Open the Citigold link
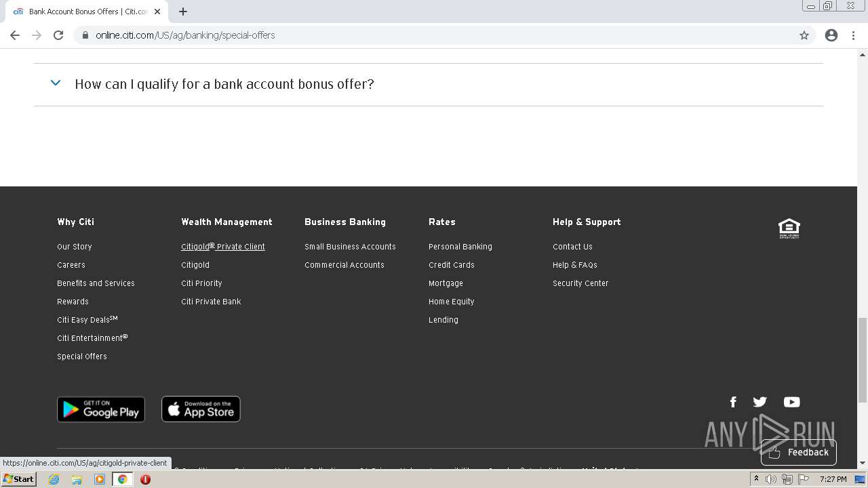This screenshot has height=488, width=868. pyautogui.click(x=195, y=265)
